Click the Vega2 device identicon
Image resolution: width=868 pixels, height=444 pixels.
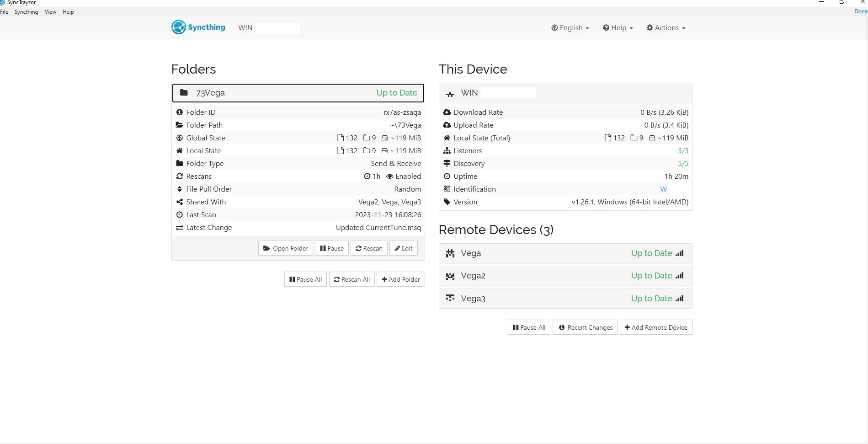[450, 276]
